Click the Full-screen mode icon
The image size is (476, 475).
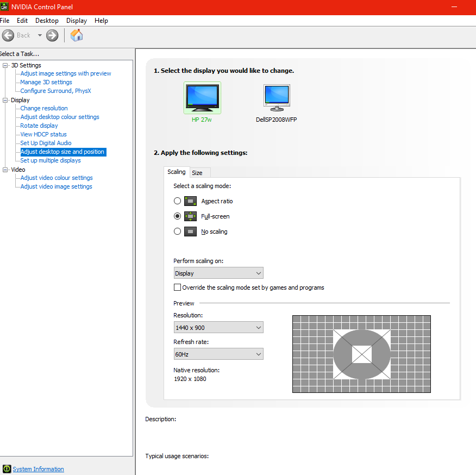190,216
